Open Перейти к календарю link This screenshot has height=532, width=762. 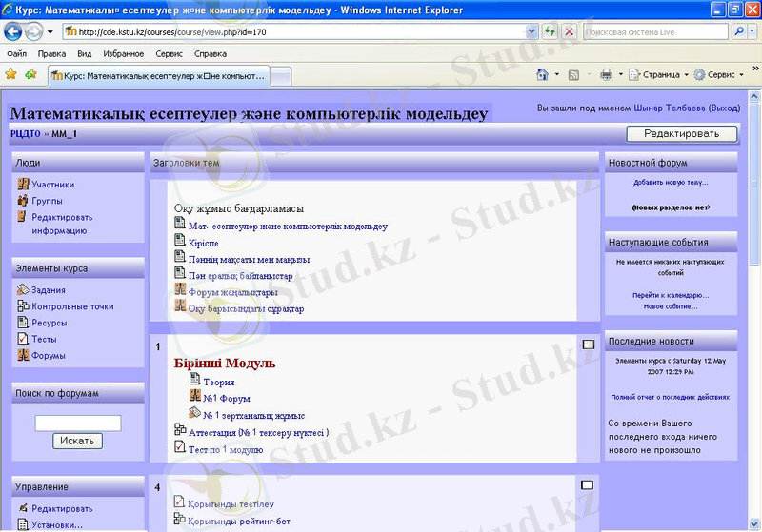(x=671, y=295)
